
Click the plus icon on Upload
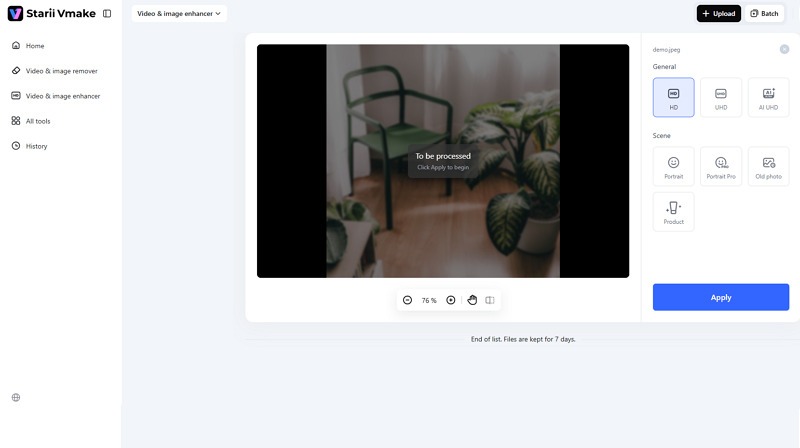pos(706,13)
